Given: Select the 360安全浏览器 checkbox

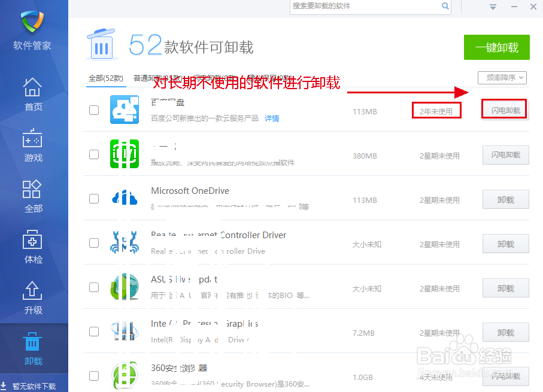Looking at the screenshot, I should [x=94, y=376].
